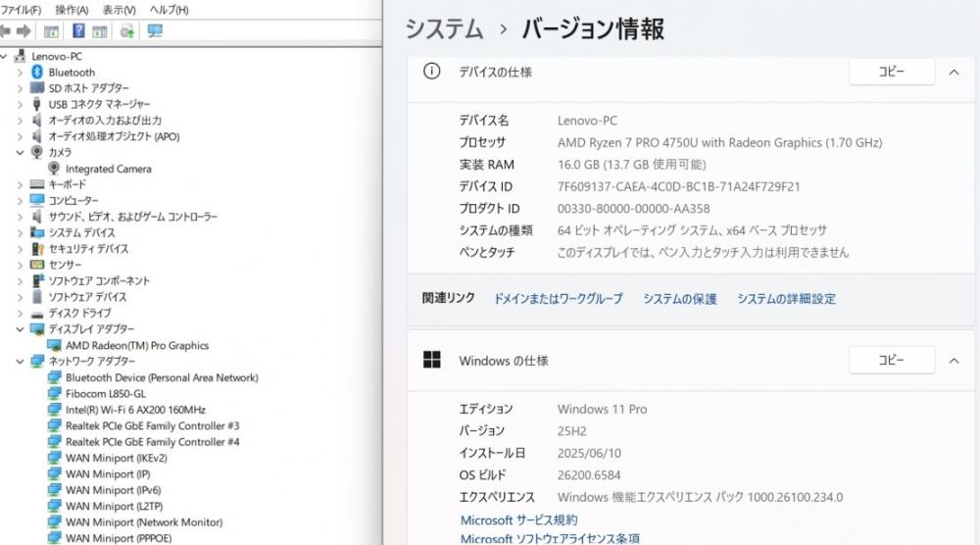This screenshot has width=980, height=545.
Task: Click the update driver toolbar icon
Action: pyautogui.click(x=126, y=31)
